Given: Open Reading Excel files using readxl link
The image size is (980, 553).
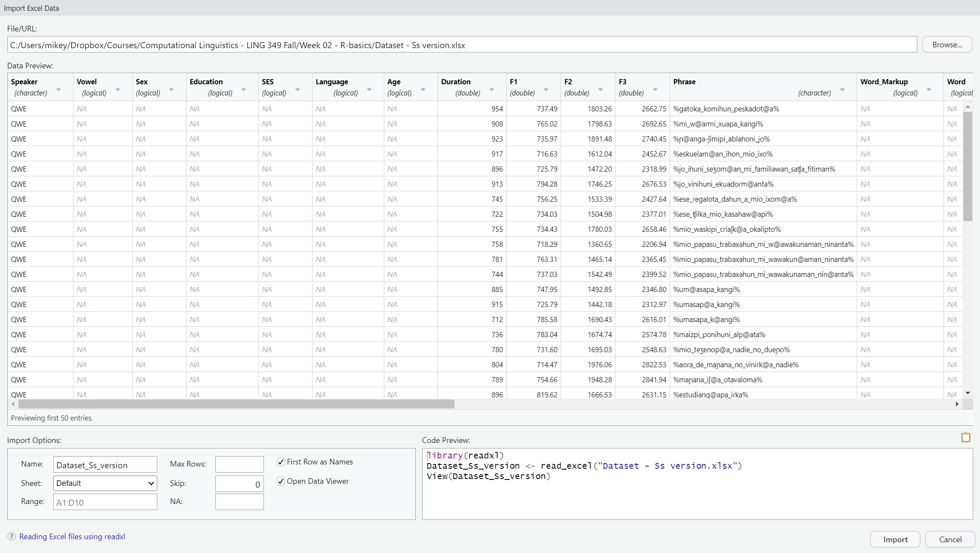Looking at the screenshot, I should [x=72, y=536].
